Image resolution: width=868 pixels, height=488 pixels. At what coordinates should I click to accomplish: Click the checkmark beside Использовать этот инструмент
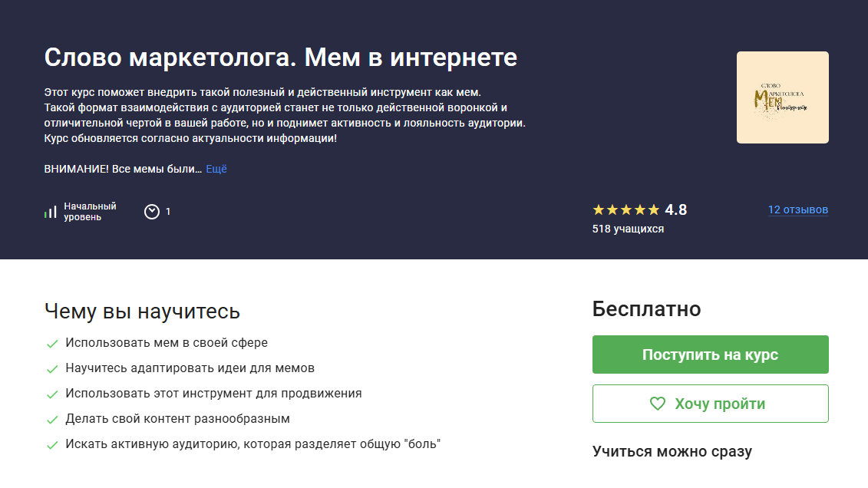pos(52,394)
